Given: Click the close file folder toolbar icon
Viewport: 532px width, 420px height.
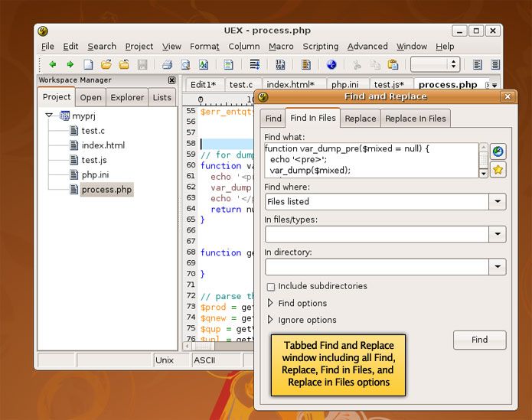Looking at the screenshot, I should click(x=124, y=64).
